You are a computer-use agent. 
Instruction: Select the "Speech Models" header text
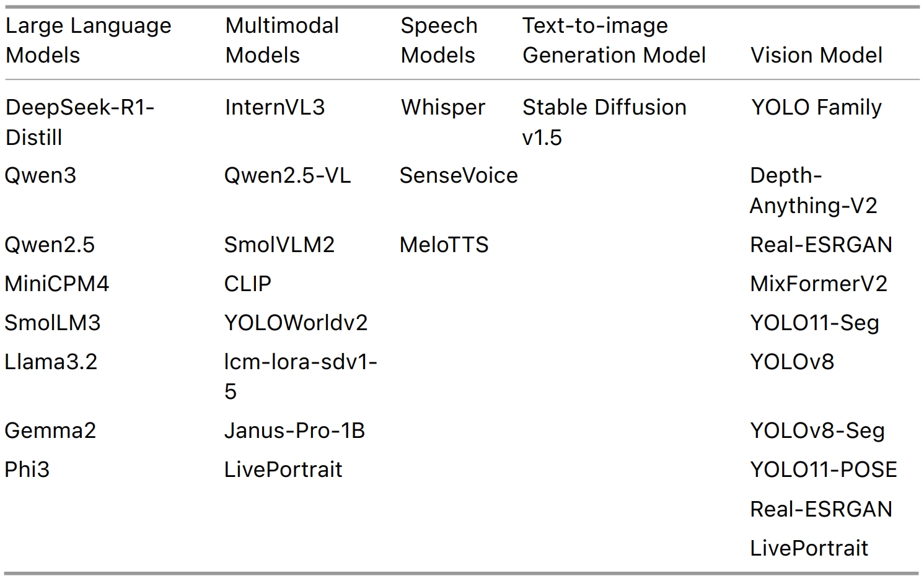439,40
